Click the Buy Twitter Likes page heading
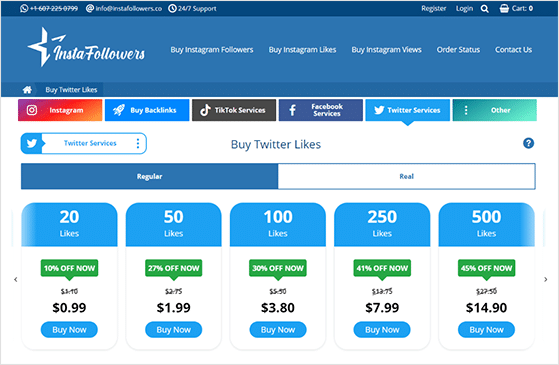Image resolution: width=559 pixels, height=365 pixels. point(276,144)
